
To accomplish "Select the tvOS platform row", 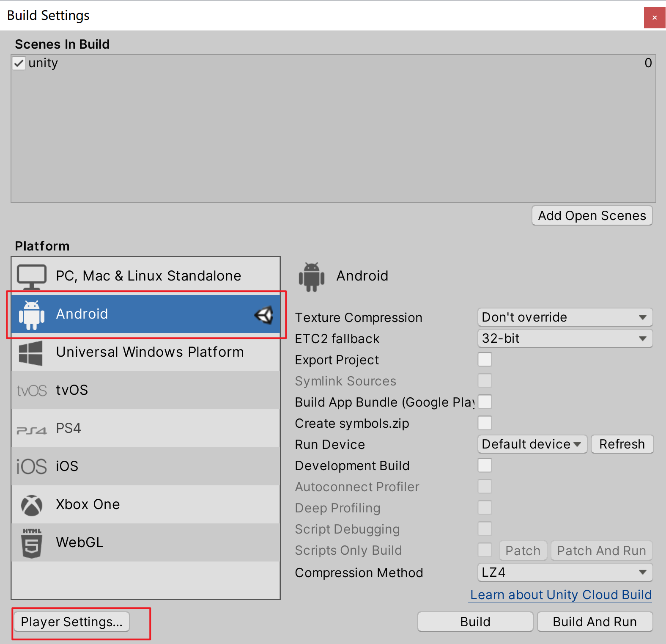I will [x=146, y=390].
